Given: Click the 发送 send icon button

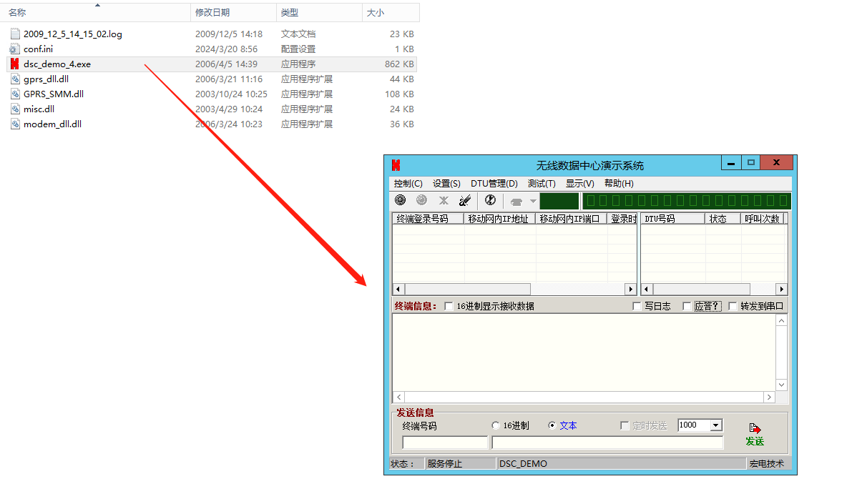Looking at the screenshot, I should coord(755,434).
